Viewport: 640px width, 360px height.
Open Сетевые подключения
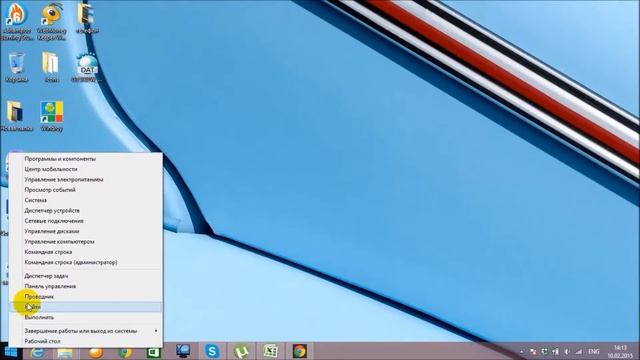pos(86,221)
